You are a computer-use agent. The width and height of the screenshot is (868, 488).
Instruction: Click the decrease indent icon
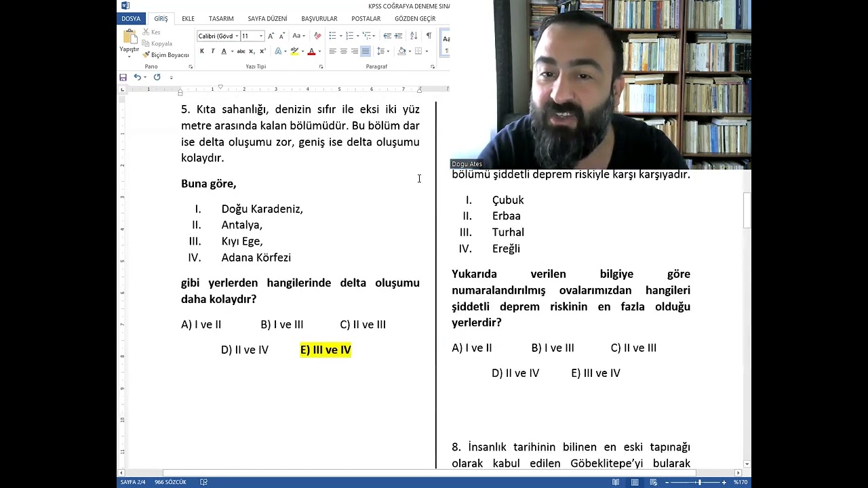coord(387,36)
